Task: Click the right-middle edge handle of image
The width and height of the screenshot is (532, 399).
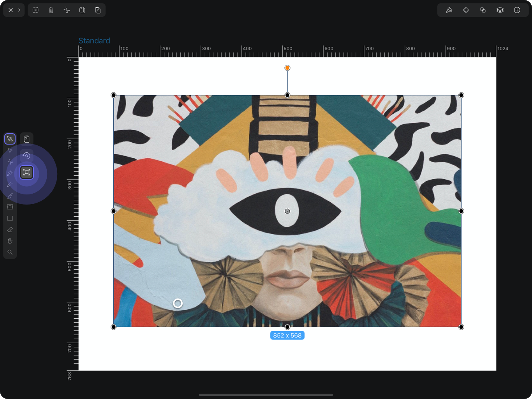Action: point(461,211)
